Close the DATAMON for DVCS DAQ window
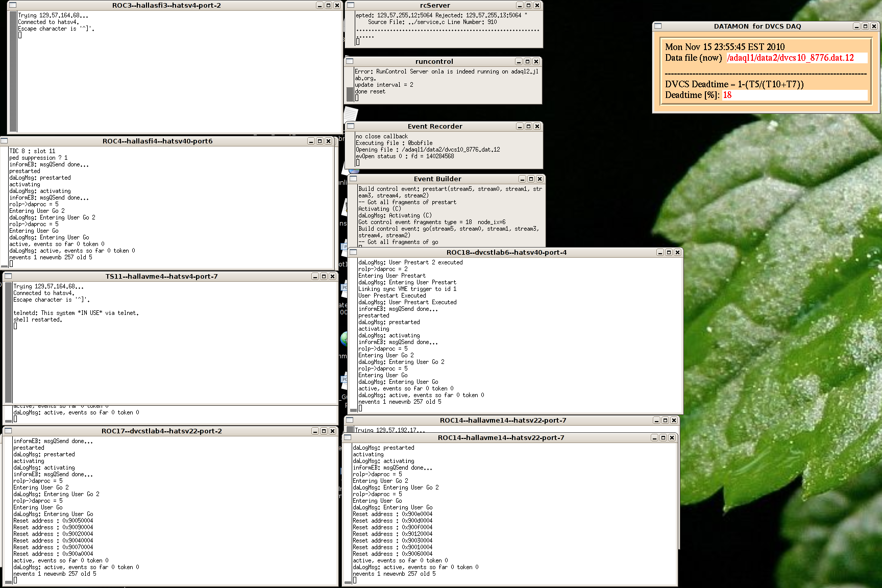Viewport: 882px width, 588px height. 874,26
